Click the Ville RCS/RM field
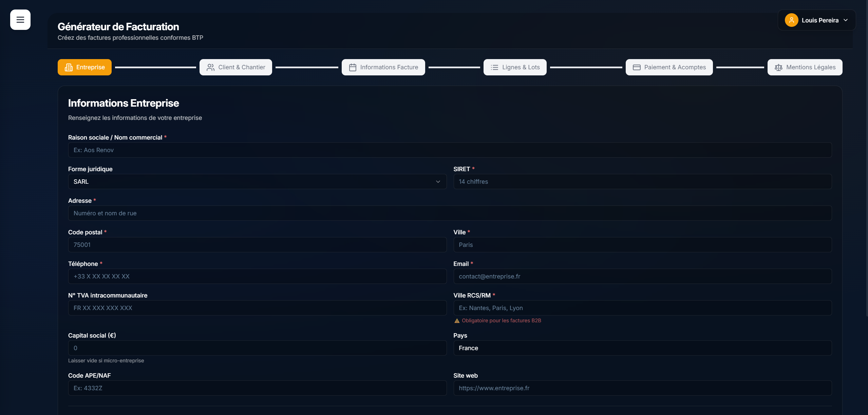The width and height of the screenshot is (868, 415). pyautogui.click(x=642, y=308)
